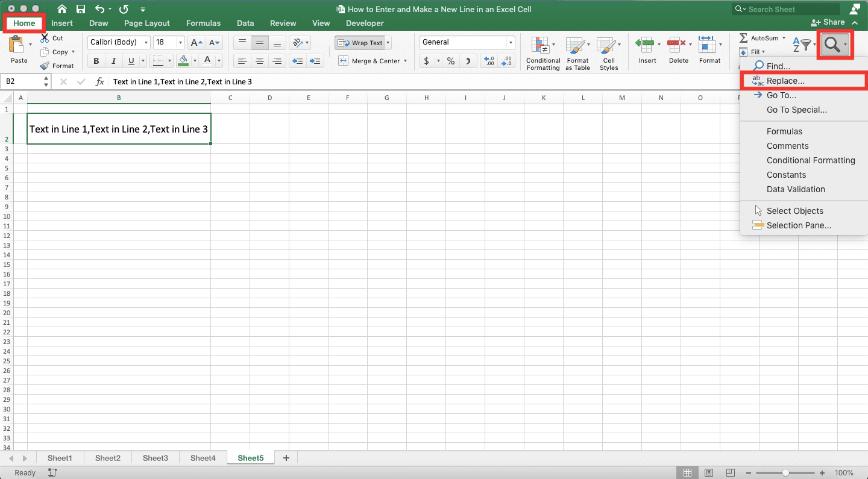Top align cell contents
This screenshot has width=868, height=479.
[x=242, y=43]
